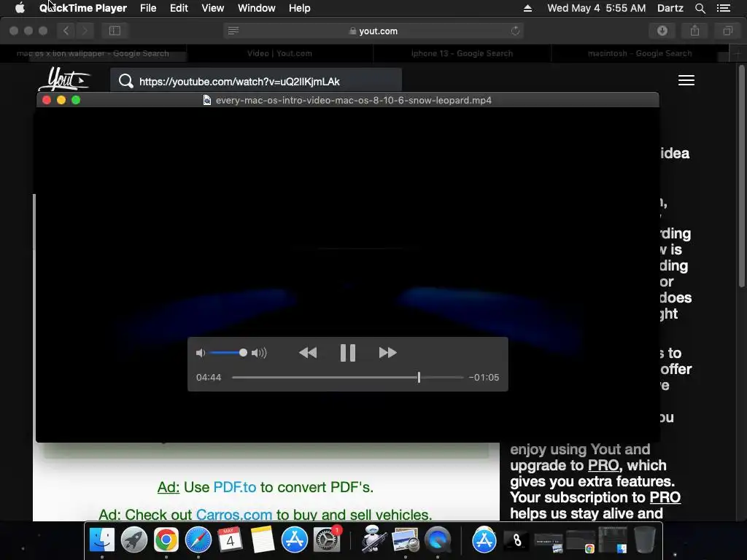Toggle the remaining time -01:05 display
747x560 pixels.
(x=484, y=377)
